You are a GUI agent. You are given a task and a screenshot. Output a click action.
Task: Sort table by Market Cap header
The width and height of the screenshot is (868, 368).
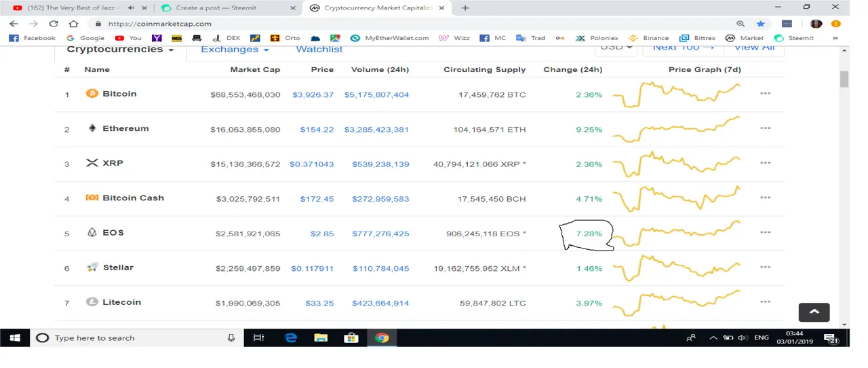(x=255, y=70)
